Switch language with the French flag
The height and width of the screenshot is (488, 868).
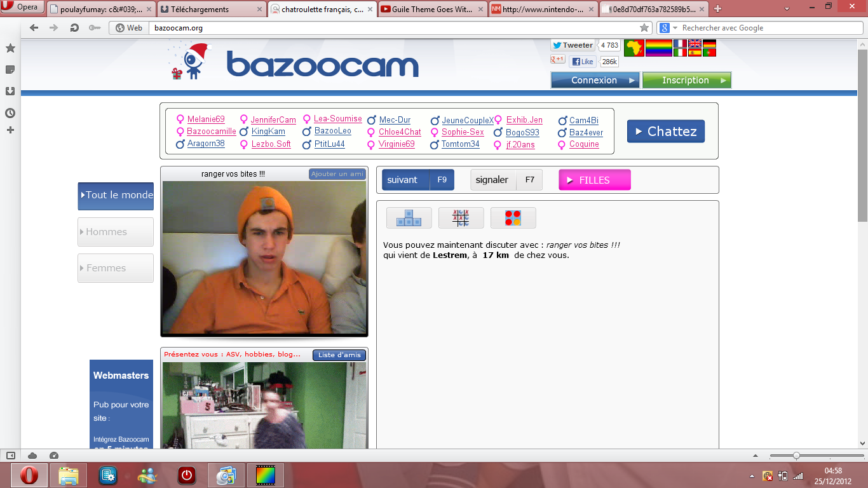click(x=681, y=44)
